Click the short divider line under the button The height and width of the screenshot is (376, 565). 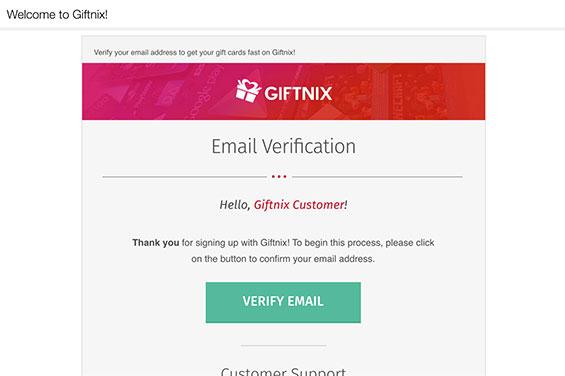pyautogui.click(x=283, y=345)
